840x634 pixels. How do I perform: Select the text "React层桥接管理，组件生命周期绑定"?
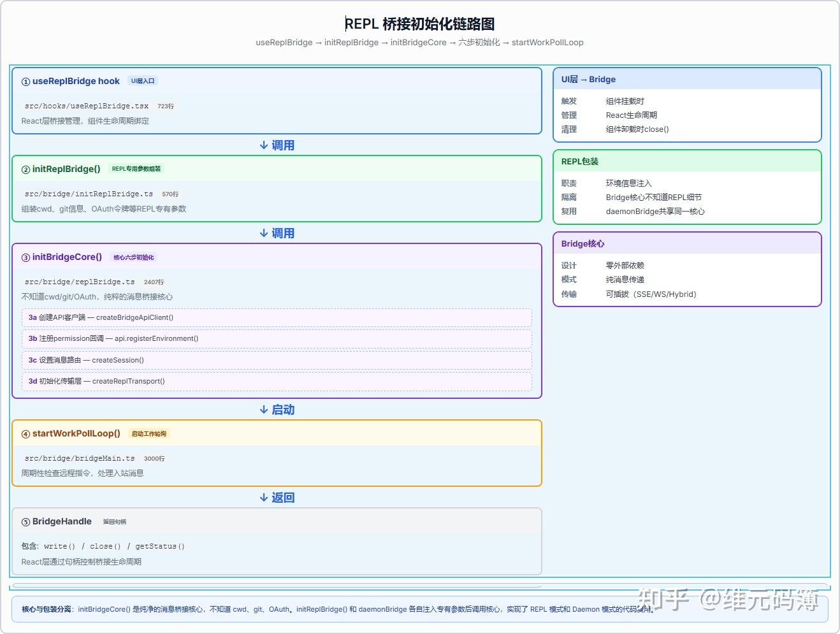(85, 121)
